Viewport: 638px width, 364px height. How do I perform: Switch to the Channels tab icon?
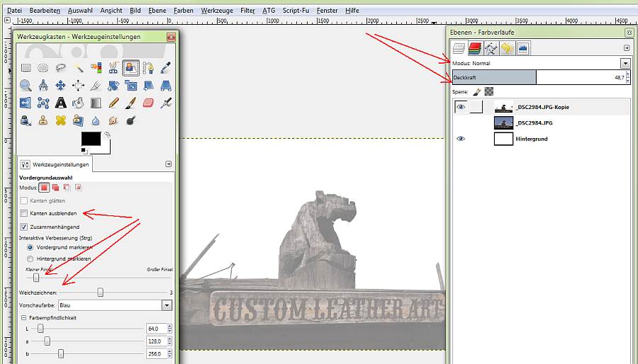pos(474,48)
